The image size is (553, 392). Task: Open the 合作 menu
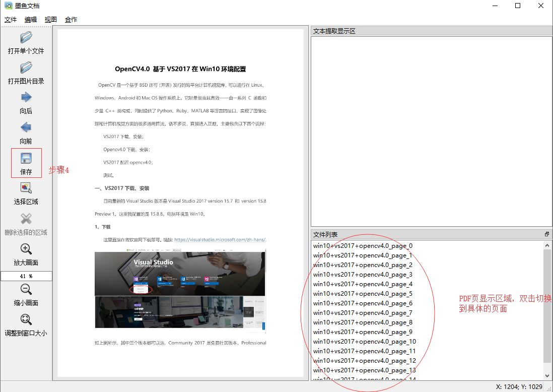(71, 20)
